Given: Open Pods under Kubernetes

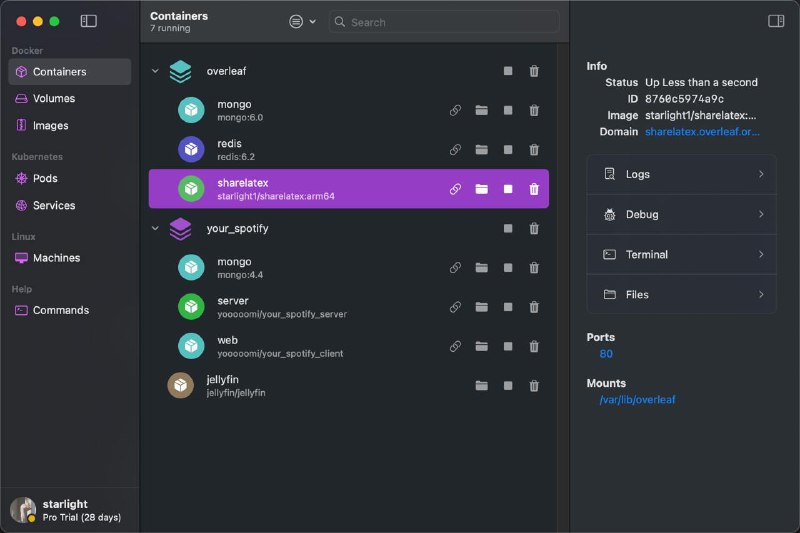Looking at the screenshot, I should point(45,178).
